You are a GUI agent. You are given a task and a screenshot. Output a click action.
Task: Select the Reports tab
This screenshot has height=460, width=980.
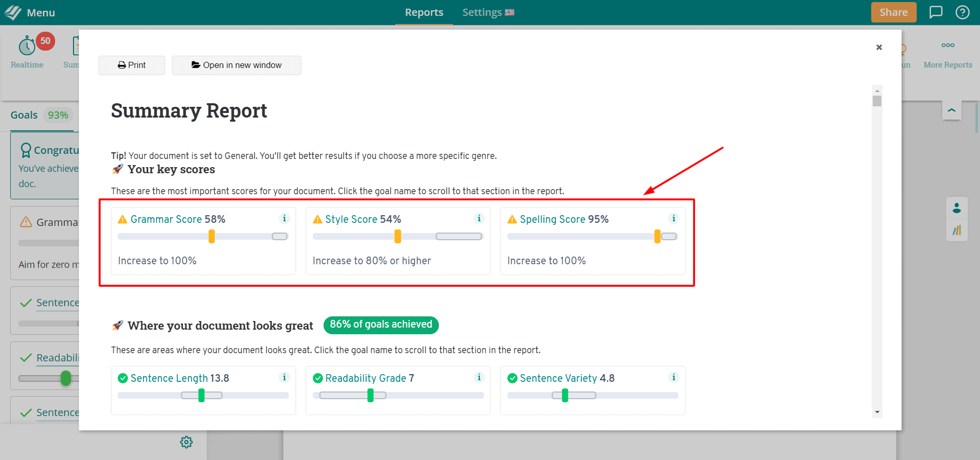tap(424, 12)
